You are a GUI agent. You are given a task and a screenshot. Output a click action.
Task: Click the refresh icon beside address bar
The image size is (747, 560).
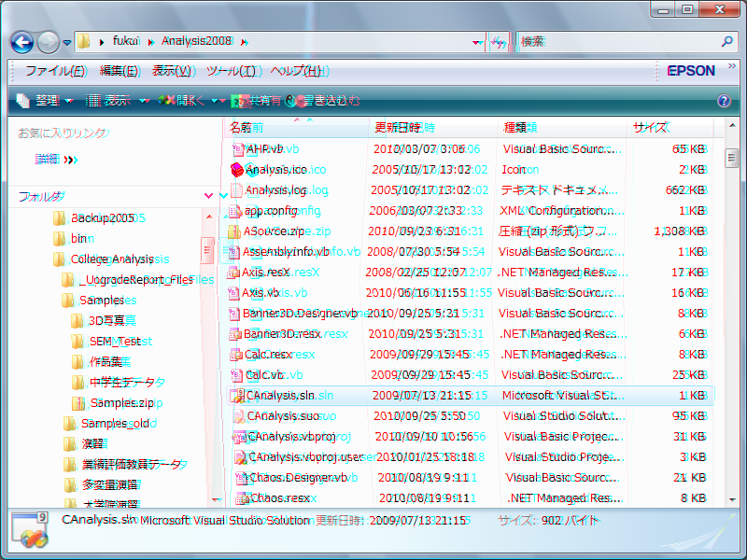(x=498, y=42)
